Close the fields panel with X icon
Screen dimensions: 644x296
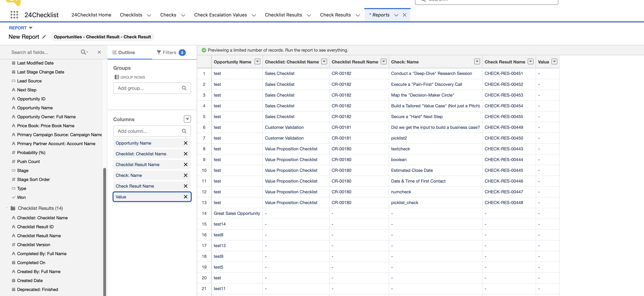click(x=99, y=52)
